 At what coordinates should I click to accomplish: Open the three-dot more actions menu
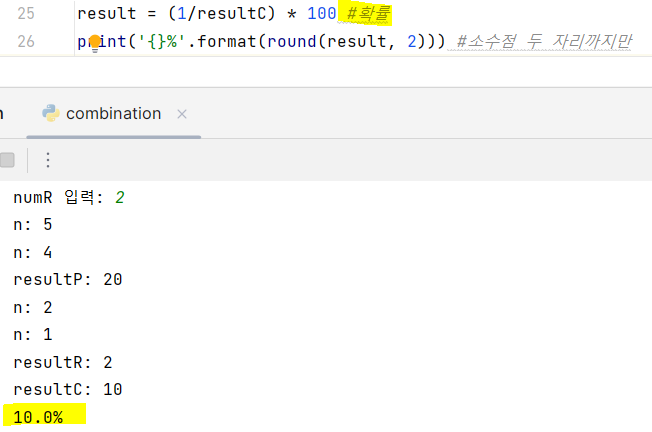pyautogui.click(x=48, y=160)
